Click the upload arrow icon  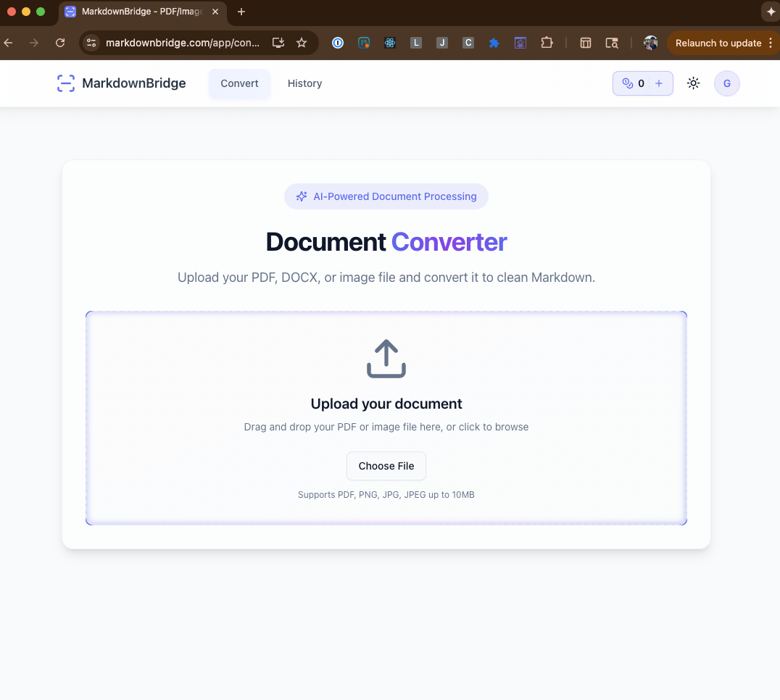tap(386, 359)
